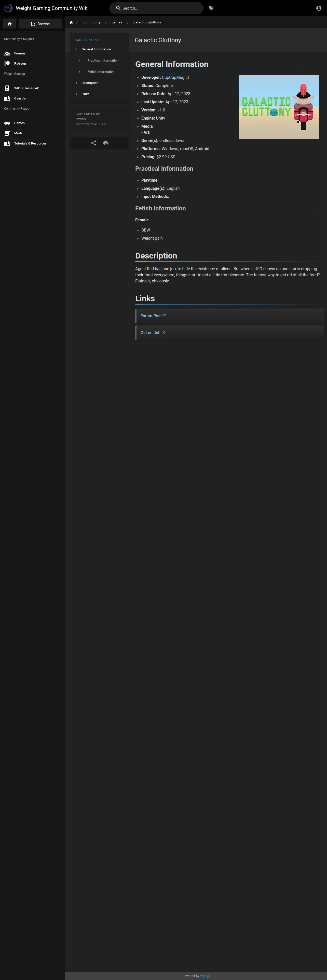Open the Forum Post link
Viewport: 327px width, 980px height.
151,316
